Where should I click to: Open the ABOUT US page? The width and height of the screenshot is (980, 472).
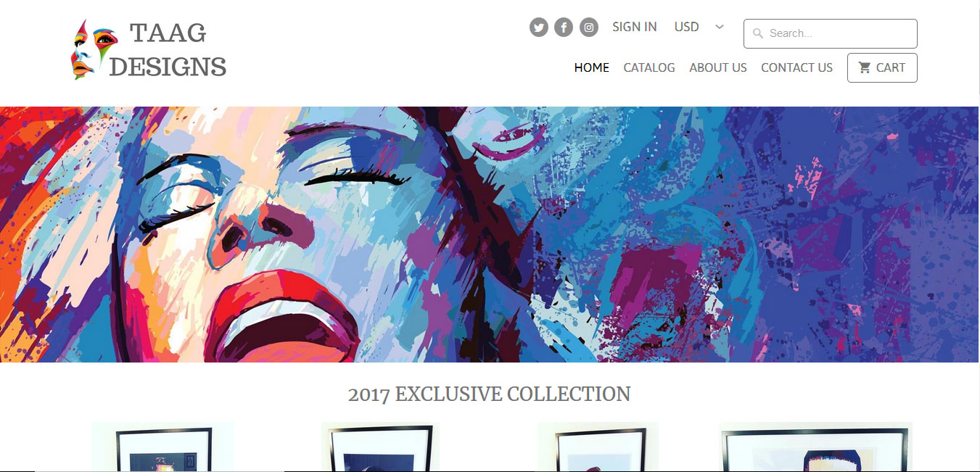pos(718,67)
